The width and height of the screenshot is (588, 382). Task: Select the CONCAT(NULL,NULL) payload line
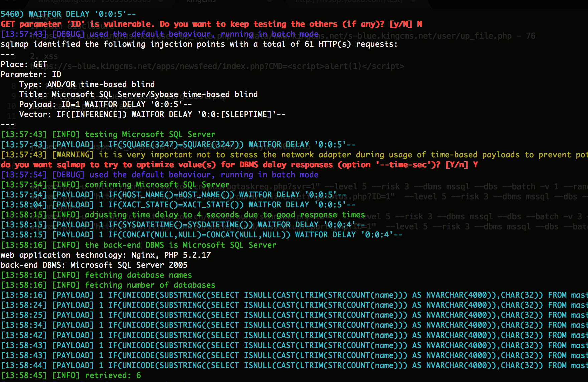click(x=201, y=235)
